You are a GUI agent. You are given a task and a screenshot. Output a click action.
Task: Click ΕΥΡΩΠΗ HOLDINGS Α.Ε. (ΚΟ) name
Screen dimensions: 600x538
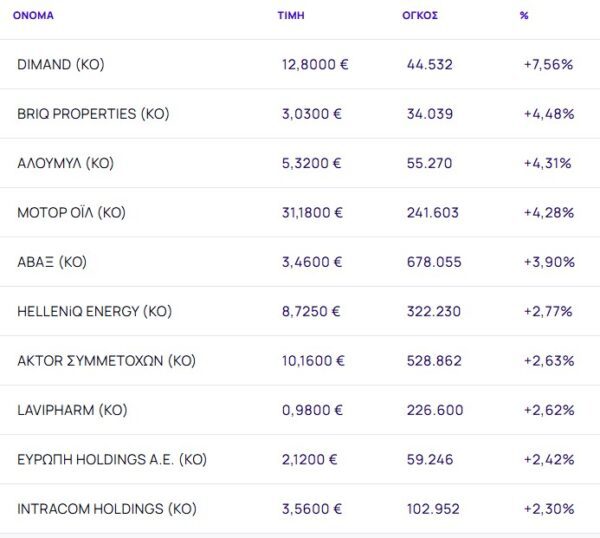click(x=112, y=460)
